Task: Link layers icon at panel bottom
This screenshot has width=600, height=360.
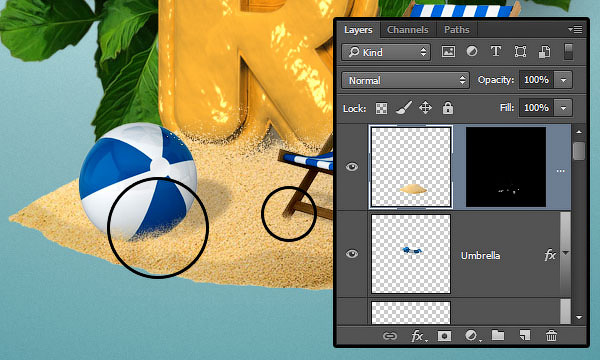Action: (x=390, y=336)
